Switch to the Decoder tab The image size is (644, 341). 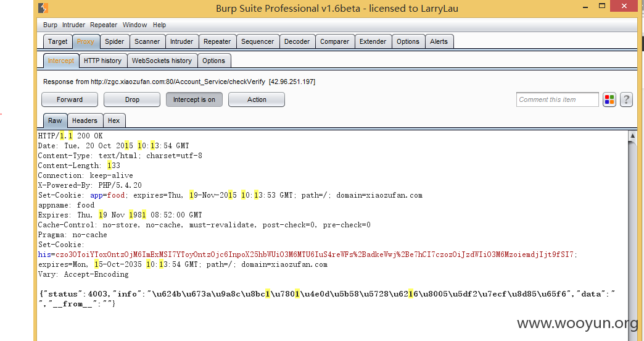(x=297, y=41)
